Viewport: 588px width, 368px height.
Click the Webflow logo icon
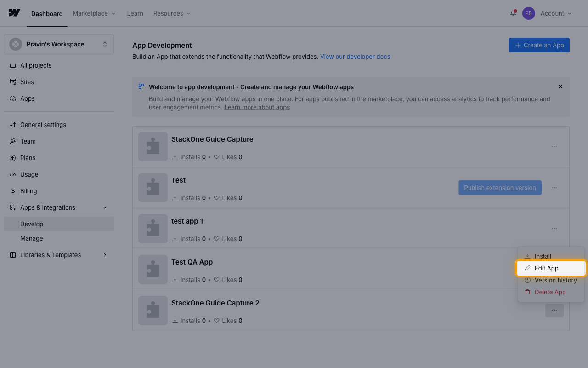(14, 13)
